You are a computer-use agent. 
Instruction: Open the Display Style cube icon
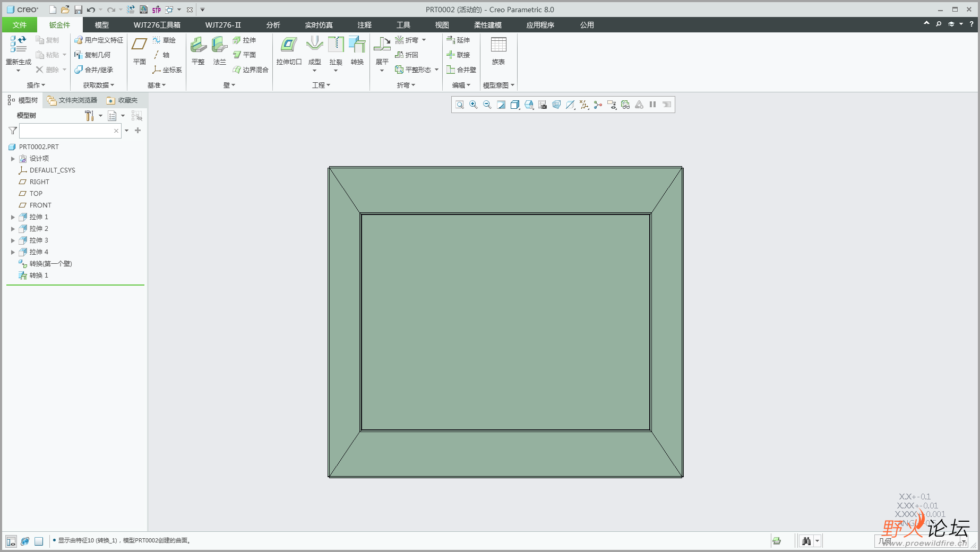pyautogui.click(x=515, y=105)
